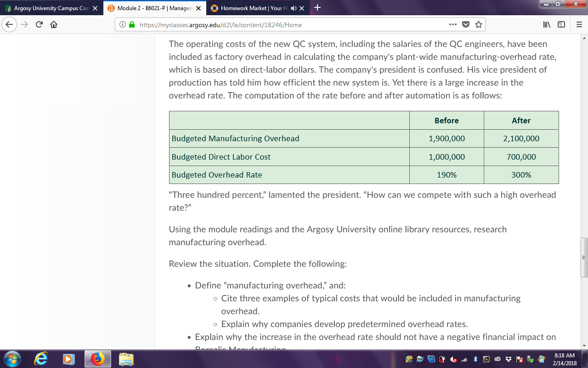
Task: Bookmark this page with the star
Action: click(x=479, y=25)
